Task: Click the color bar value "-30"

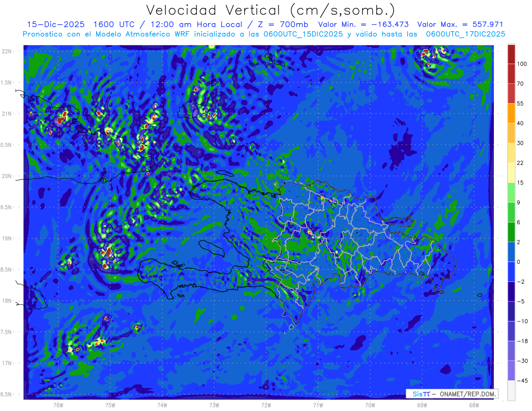Action: (522, 360)
